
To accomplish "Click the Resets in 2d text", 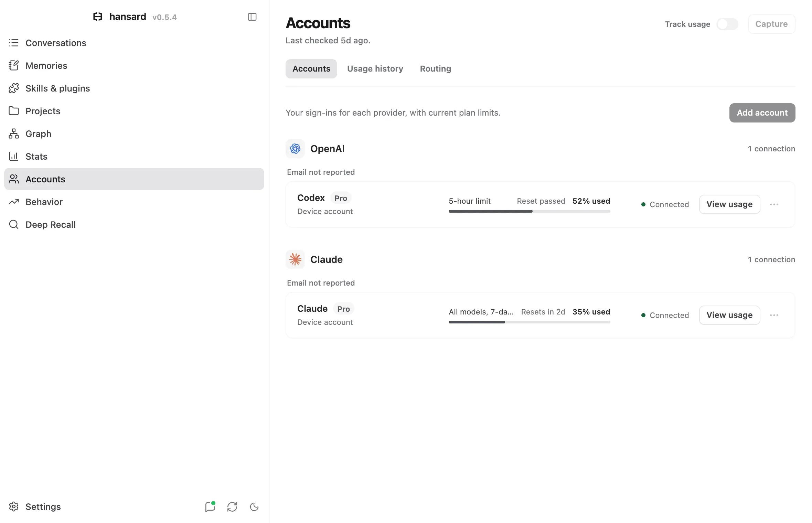I will [543, 312].
